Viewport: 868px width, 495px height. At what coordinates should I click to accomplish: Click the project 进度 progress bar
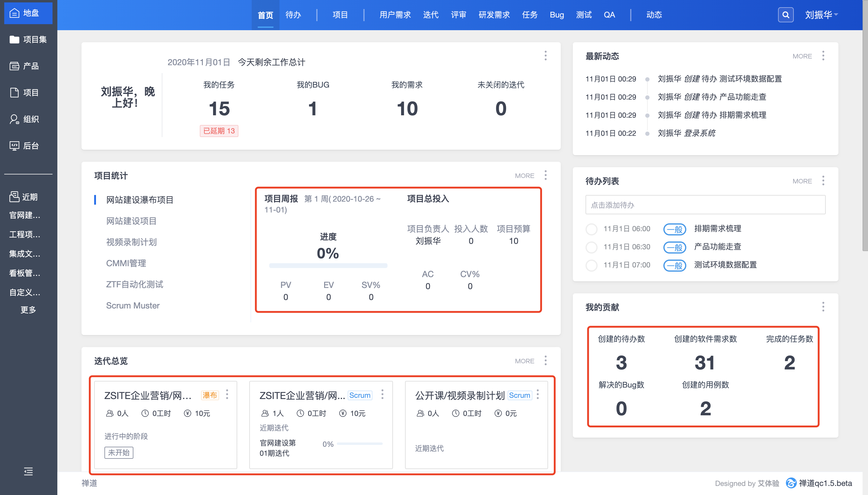coord(328,266)
